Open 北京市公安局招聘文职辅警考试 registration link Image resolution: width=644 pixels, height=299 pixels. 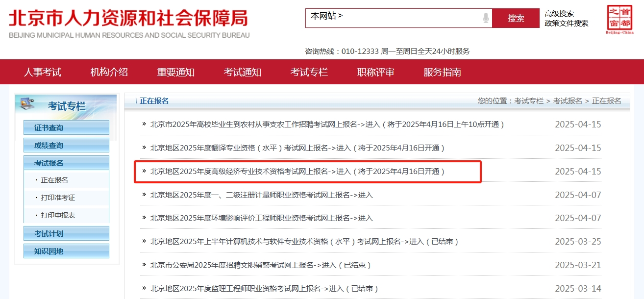[261, 265]
